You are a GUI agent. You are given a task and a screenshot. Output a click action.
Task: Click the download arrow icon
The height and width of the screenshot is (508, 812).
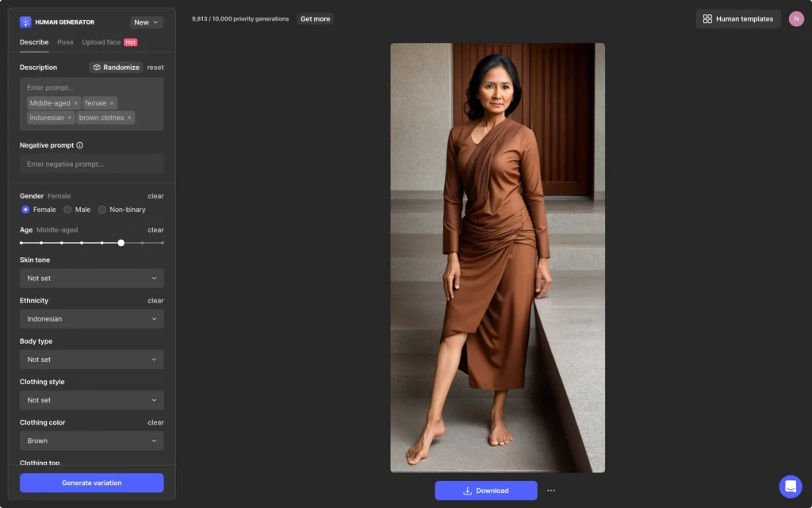coord(468,491)
